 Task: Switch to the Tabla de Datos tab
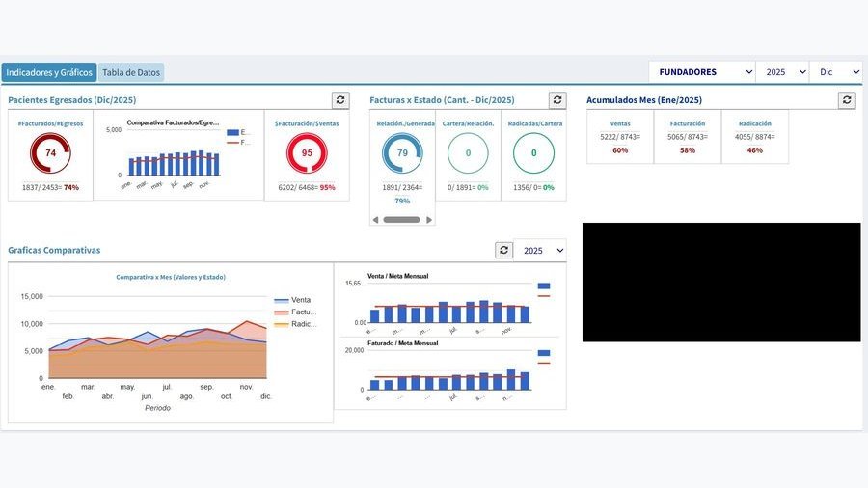(131, 72)
